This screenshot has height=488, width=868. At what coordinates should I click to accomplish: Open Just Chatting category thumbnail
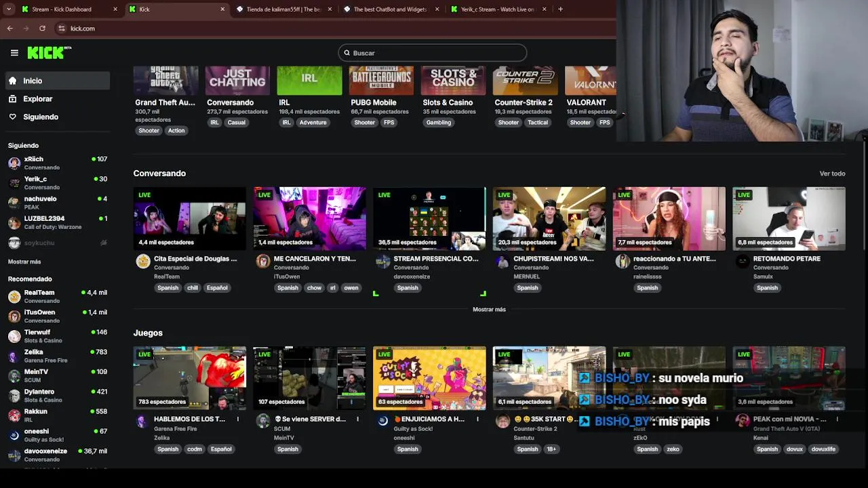237,81
